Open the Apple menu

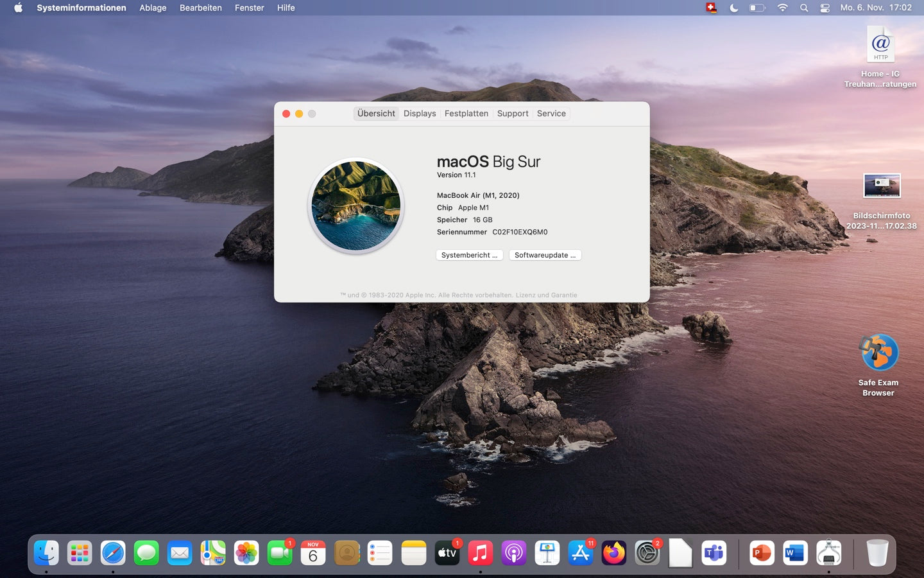coord(18,8)
